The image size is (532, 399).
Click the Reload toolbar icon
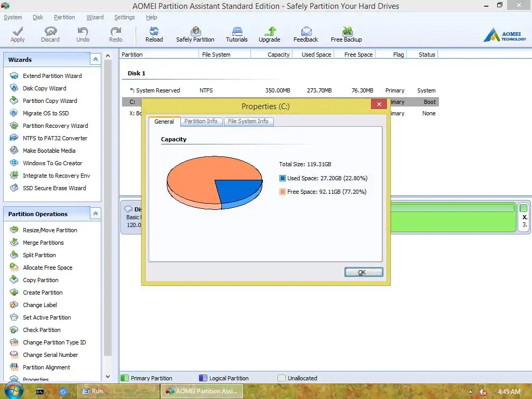154,35
